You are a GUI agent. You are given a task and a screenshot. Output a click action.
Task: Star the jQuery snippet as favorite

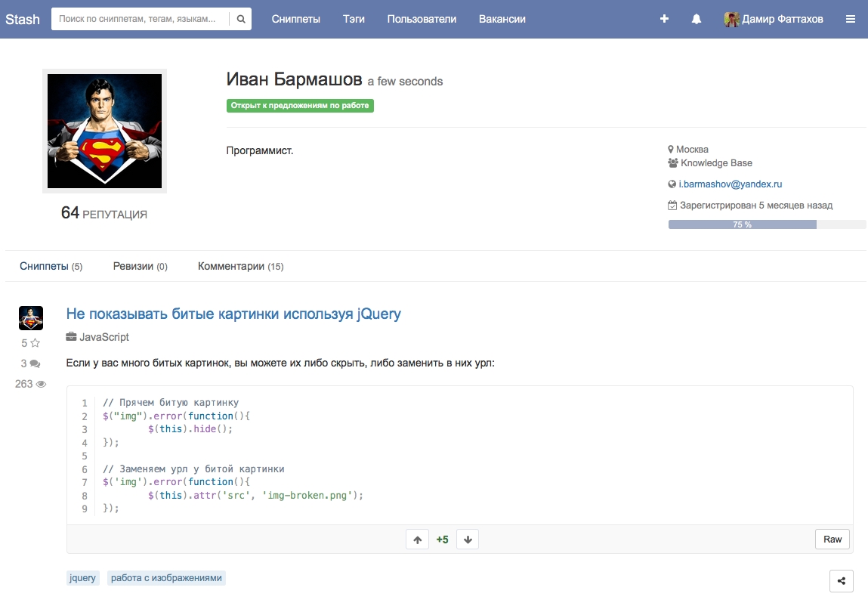(35, 343)
